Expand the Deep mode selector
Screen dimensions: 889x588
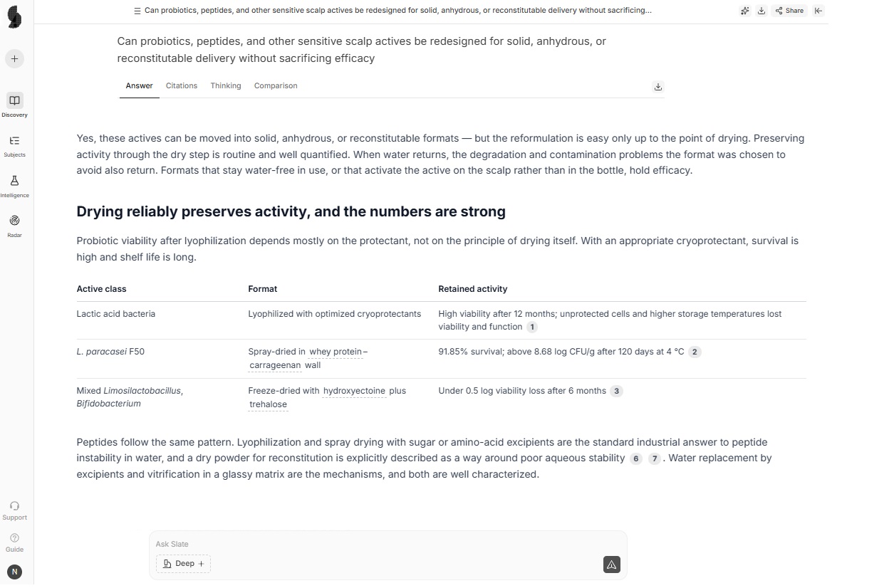[x=183, y=564]
